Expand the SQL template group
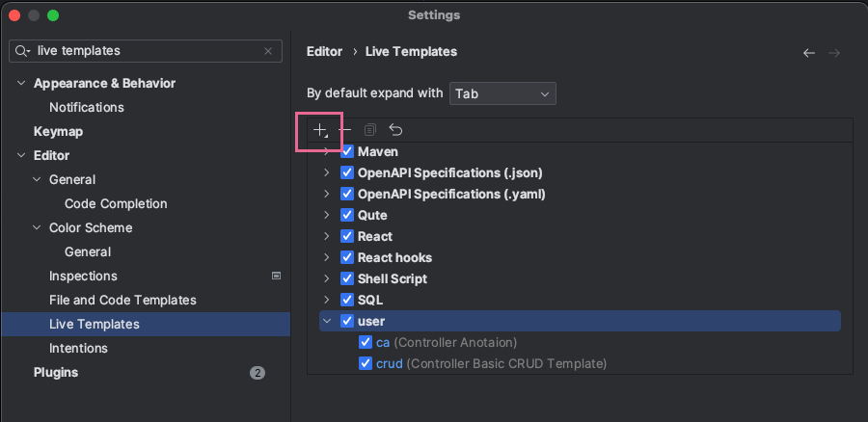The width and height of the screenshot is (868, 422). [x=327, y=300]
